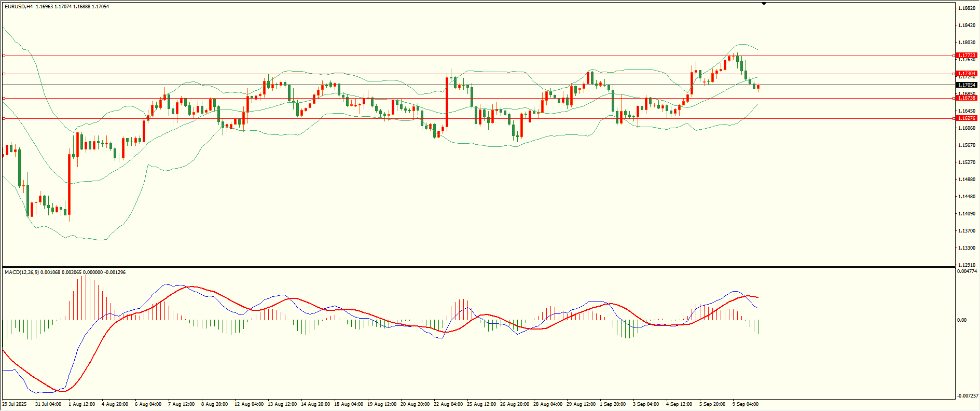Click the 26 Aug 20:00 time label
This screenshot has height=411, width=980.
pyautogui.click(x=515, y=404)
